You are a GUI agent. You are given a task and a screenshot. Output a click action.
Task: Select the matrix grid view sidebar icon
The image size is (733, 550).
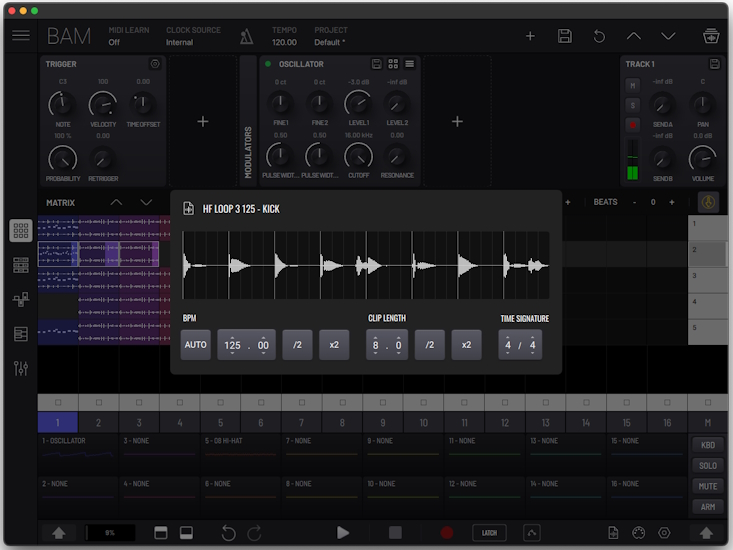click(x=21, y=230)
